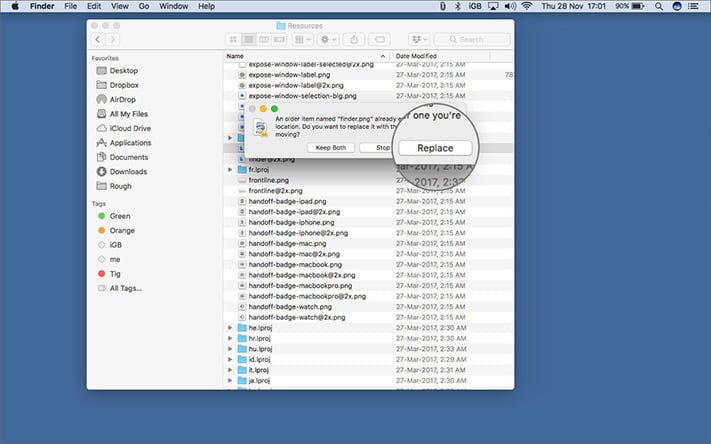Screen dimensions: 711x444
Task: Switch to cover flow view
Action: (279, 40)
